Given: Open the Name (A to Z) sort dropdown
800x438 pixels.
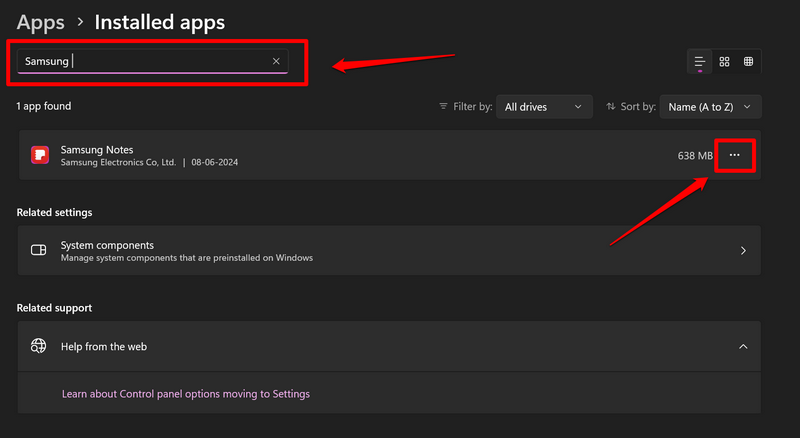Looking at the screenshot, I should (x=710, y=106).
